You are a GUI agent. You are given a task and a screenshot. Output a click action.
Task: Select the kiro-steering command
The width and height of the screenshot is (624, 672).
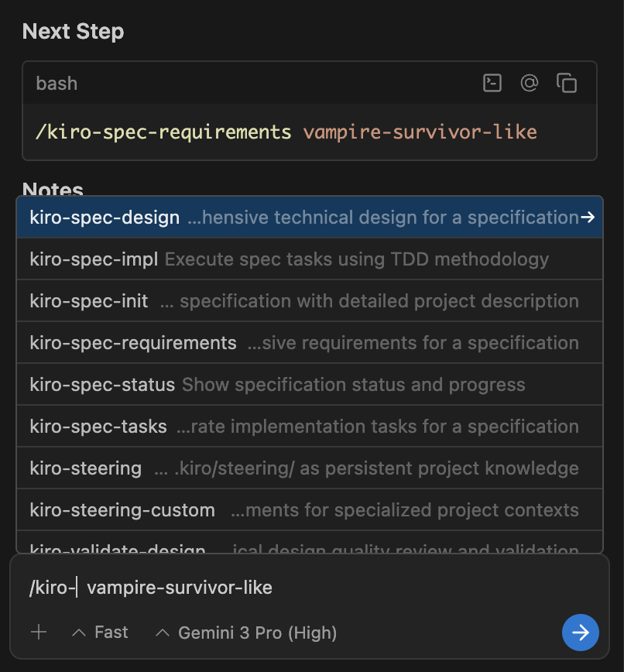(86, 468)
